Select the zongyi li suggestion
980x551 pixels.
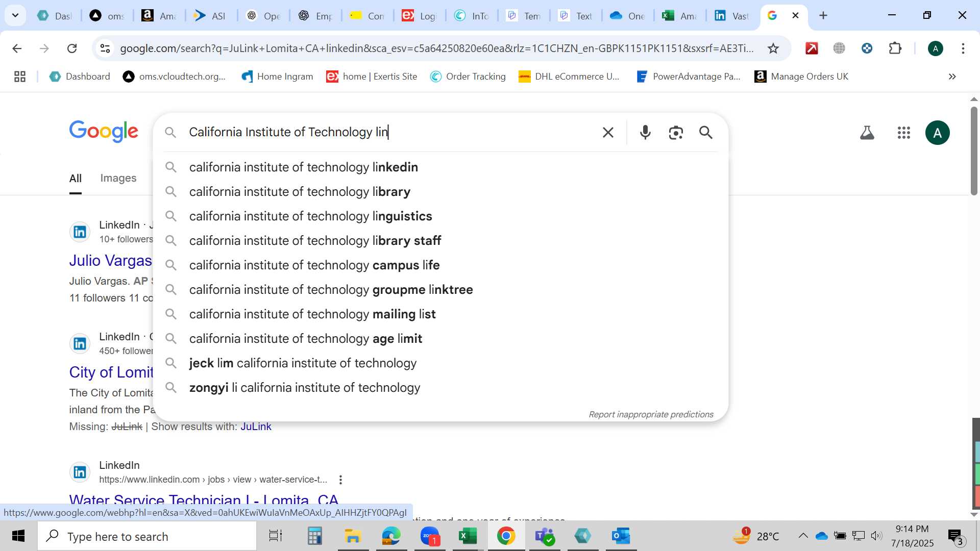coord(440,388)
